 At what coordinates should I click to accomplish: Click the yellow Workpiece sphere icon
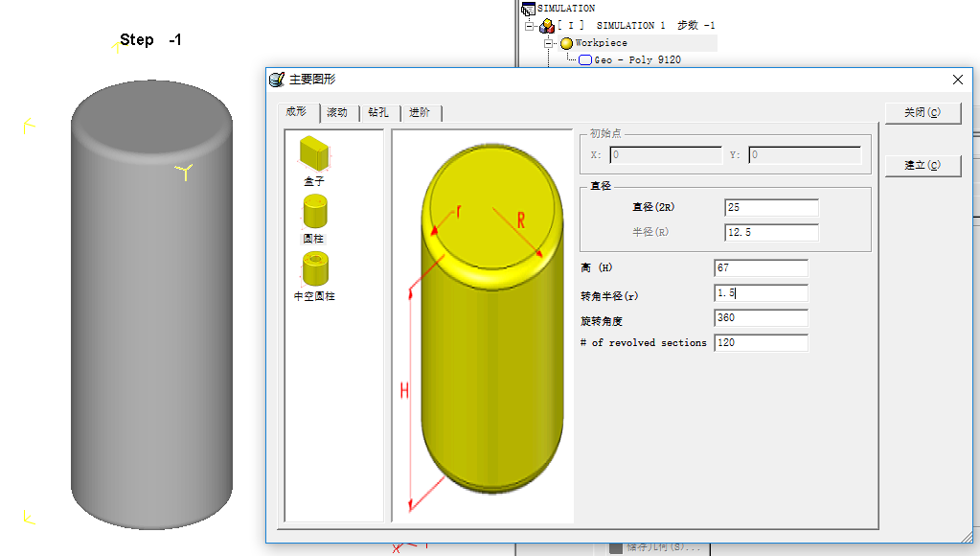pyautogui.click(x=567, y=43)
